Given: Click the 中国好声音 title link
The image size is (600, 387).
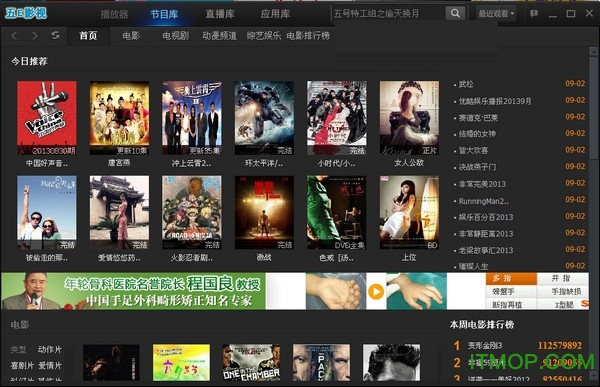Looking at the screenshot, I should (x=47, y=163).
